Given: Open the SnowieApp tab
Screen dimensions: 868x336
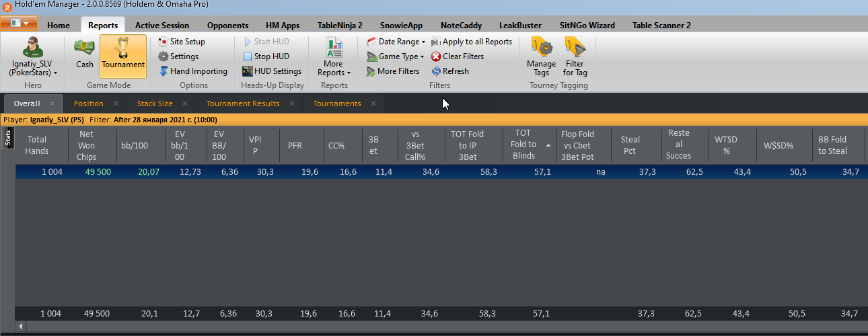Looking at the screenshot, I should [x=401, y=26].
